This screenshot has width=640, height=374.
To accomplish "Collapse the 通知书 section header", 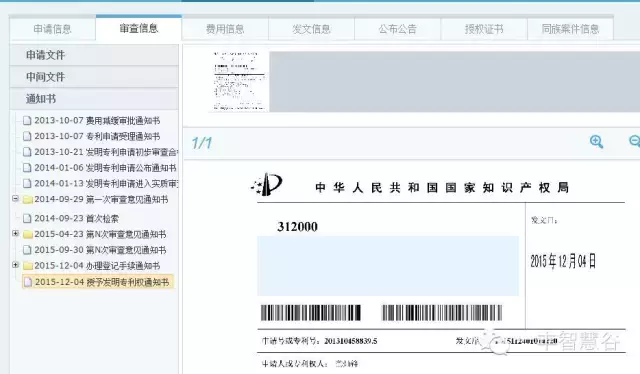I will [94, 98].
